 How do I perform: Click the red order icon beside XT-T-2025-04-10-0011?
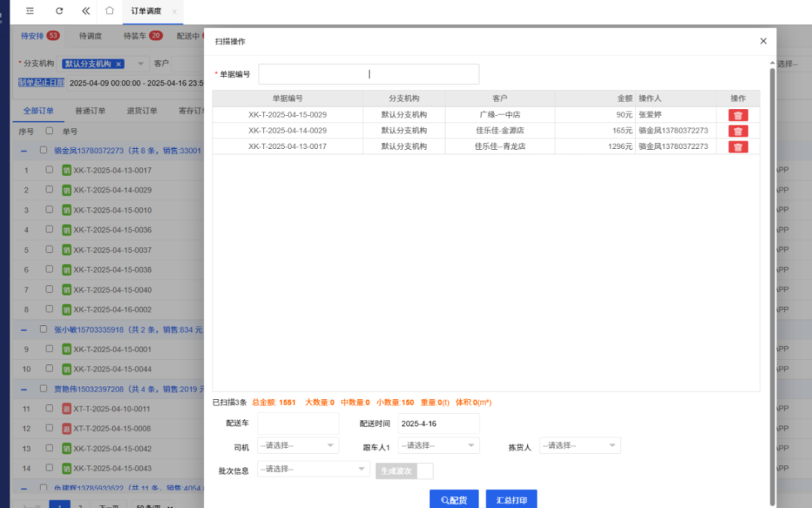pos(67,409)
